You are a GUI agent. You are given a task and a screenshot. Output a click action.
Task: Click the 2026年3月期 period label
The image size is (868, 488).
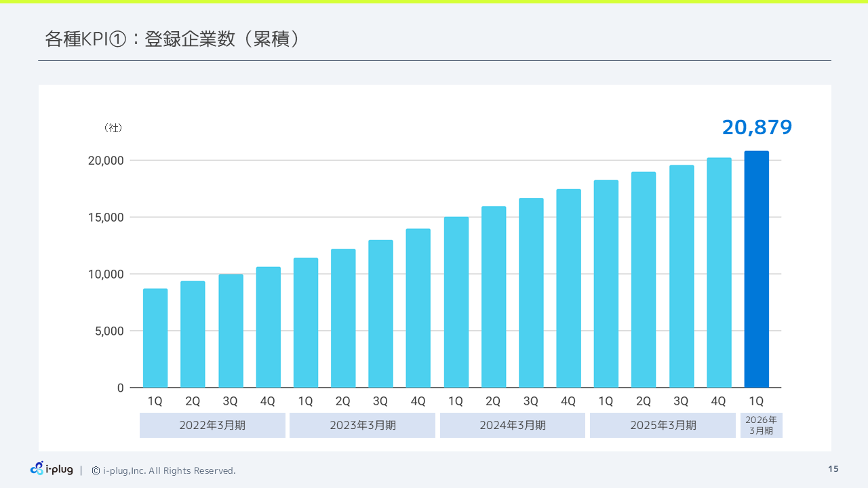(761, 424)
